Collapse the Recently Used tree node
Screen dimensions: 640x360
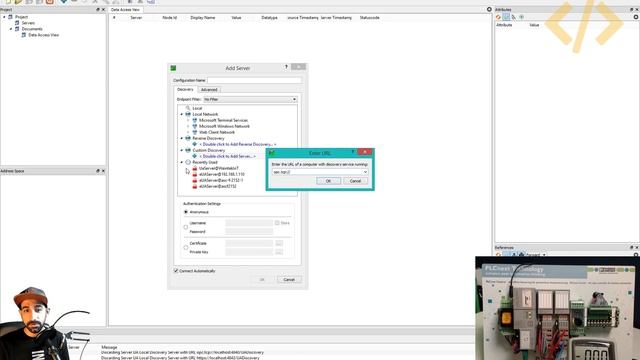tap(182, 162)
